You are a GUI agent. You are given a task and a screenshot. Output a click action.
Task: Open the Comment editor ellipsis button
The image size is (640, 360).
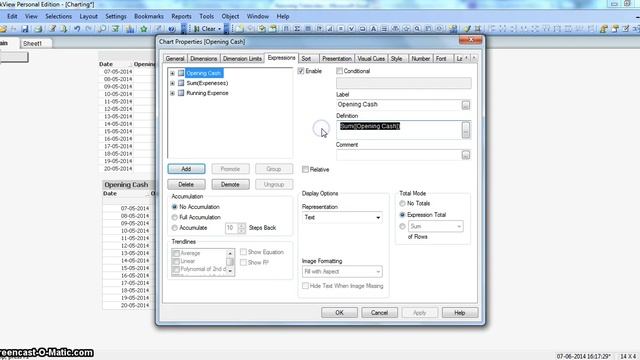click(466, 155)
